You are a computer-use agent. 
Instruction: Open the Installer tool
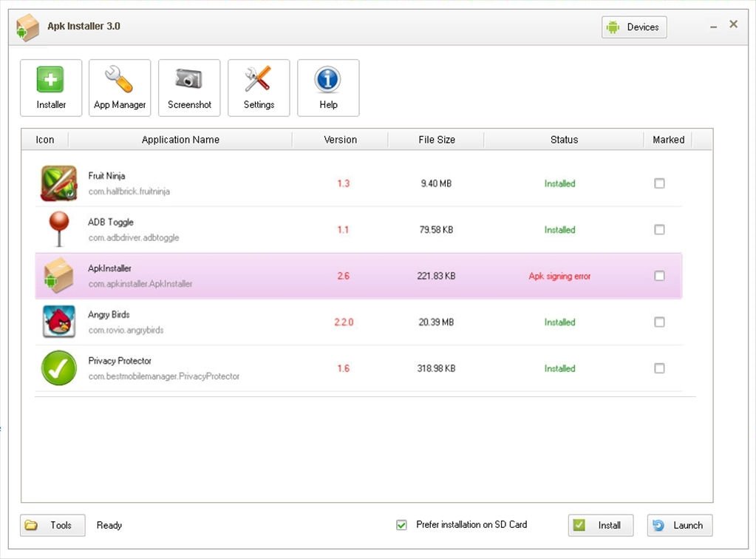pos(50,87)
